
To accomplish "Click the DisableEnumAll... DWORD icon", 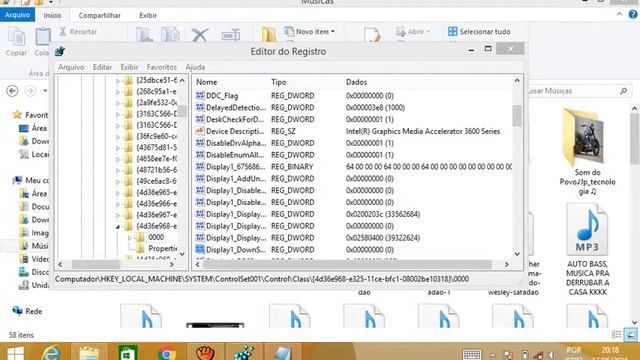I will [200, 155].
